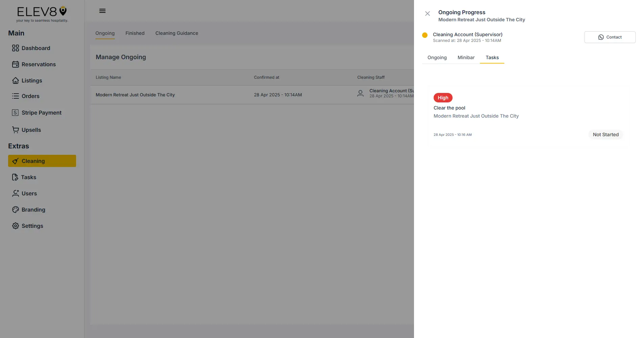
Task: Open the Tasks section from sidebar
Action: (28, 177)
